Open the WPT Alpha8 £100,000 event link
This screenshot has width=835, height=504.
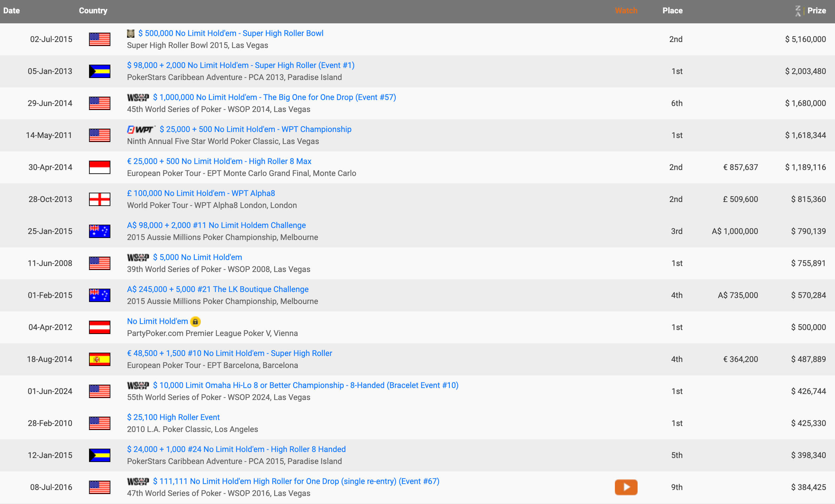pyautogui.click(x=201, y=193)
